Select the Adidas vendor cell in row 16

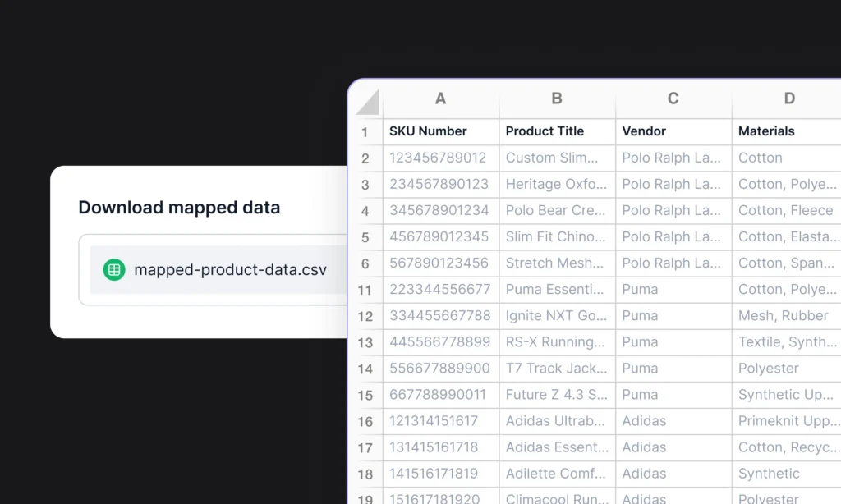[673, 421]
